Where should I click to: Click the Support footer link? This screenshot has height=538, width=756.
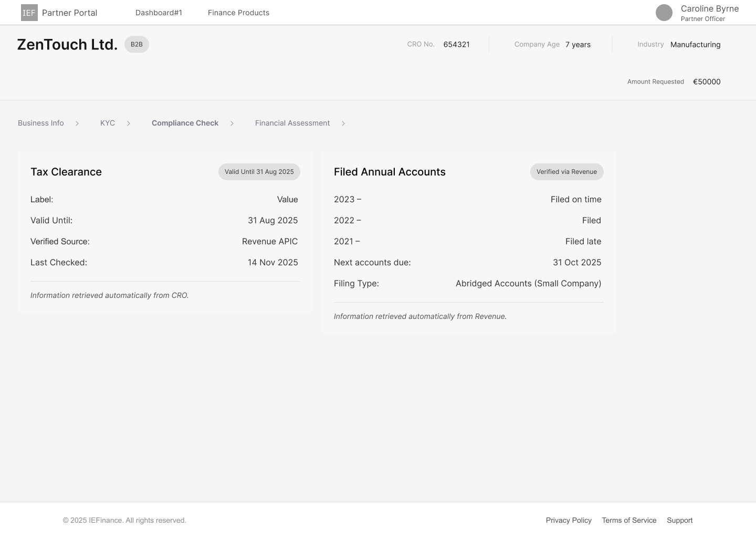click(x=679, y=520)
